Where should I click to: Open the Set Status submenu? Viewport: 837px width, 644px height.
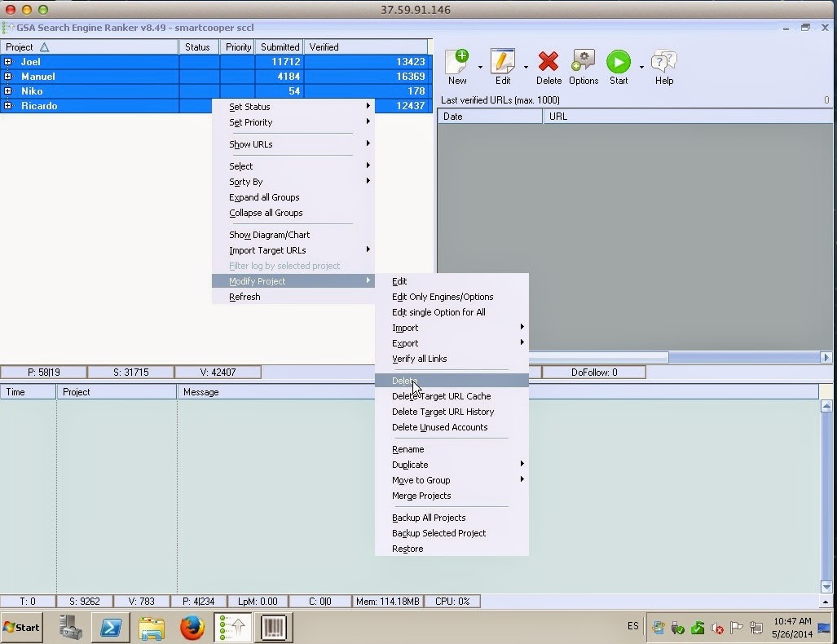click(293, 107)
